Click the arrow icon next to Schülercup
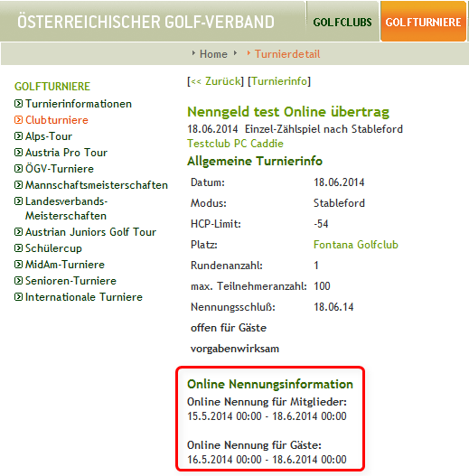Screen dimensions: 469x476 [18, 248]
